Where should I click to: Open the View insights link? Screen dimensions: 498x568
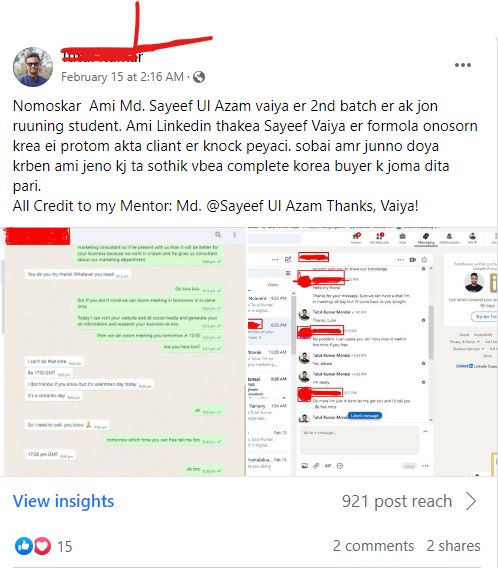(63, 501)
